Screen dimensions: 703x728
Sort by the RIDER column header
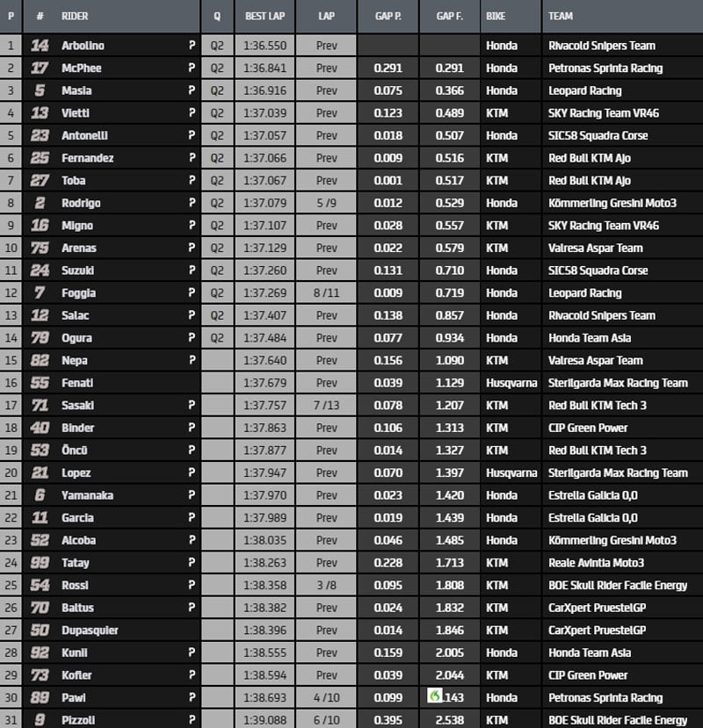[76, 16]
